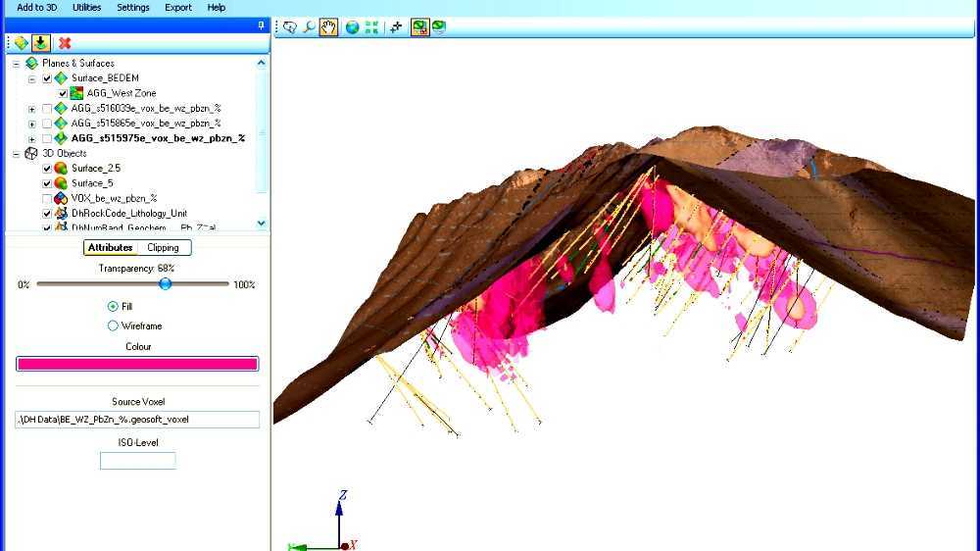Click the VOX_be_wz_pbzn_% voxel icon
Image resolution: width=980 pixels, height=551 pixels.
[61, 198]
